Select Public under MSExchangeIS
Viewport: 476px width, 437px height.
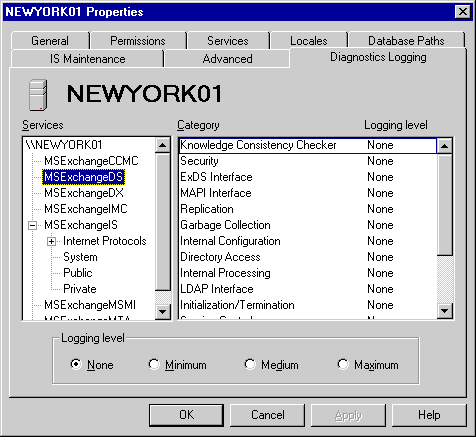[78, 273]
